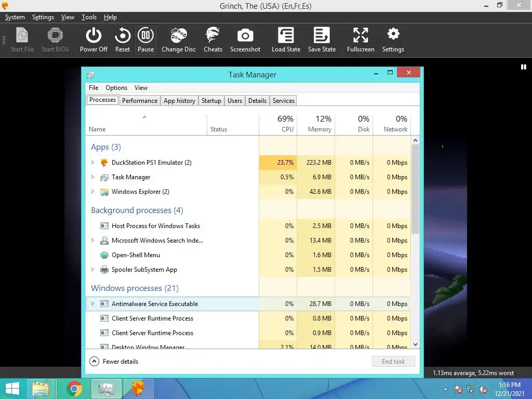
Task: Reset the emulated system
Action: tap(123, 40)
